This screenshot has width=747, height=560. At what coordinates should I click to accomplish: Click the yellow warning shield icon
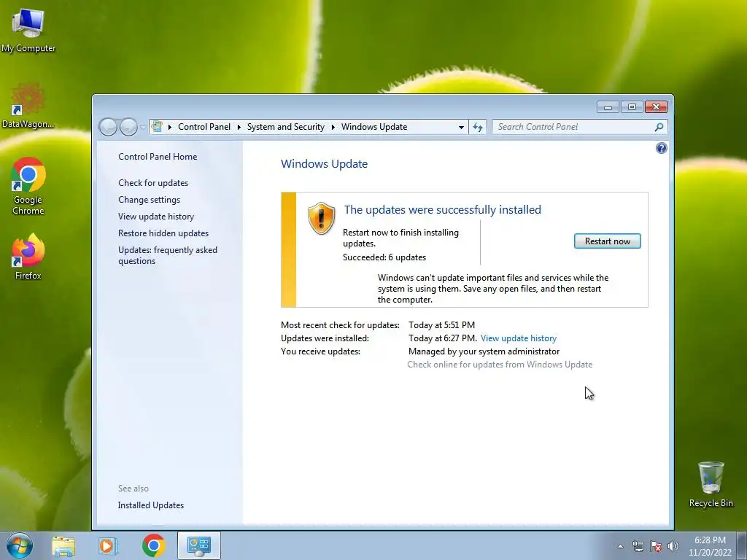point(321,218)
